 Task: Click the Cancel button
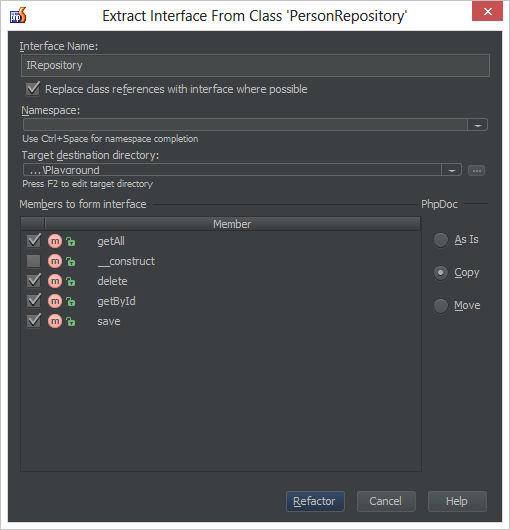point(386,501)
